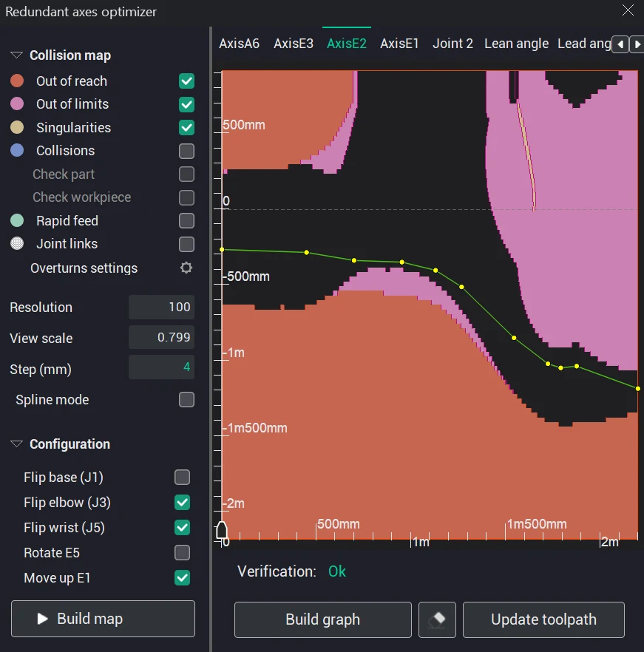The height and width of the screenshot is (652, 644).
Task: Open Overturns settings gear icon
Action: point(186,268)
